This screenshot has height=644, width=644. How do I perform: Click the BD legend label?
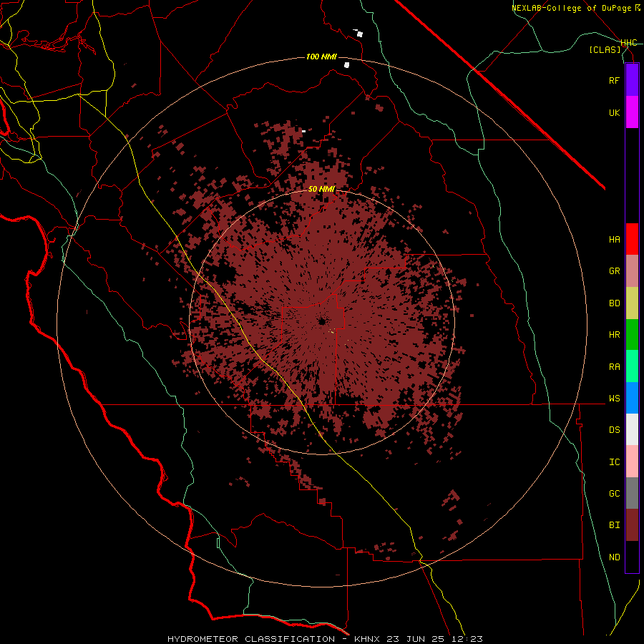coord(614,303)
